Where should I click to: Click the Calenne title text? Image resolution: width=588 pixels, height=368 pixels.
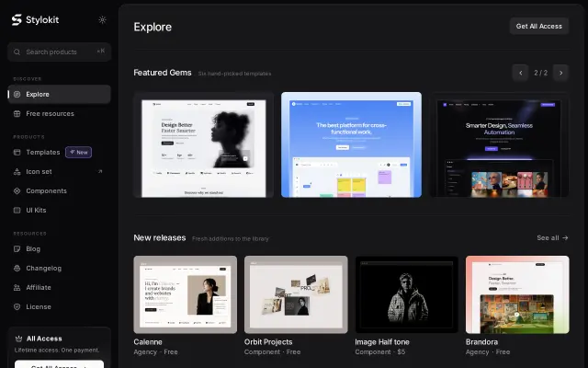148,342
